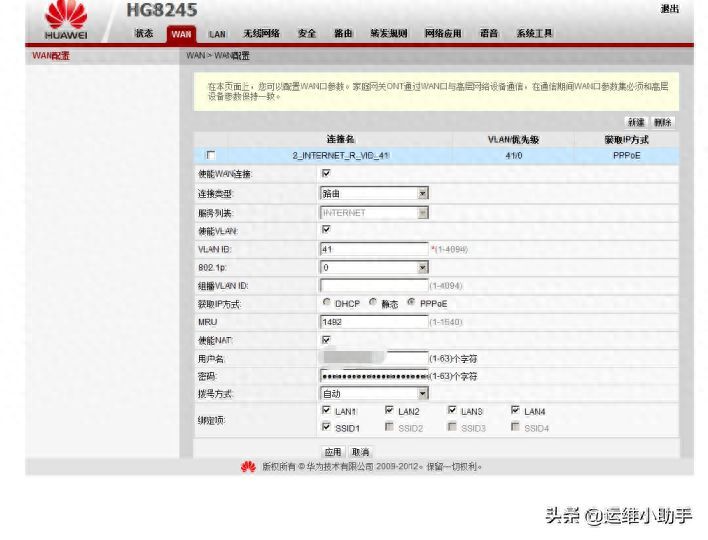Click the 密码 password field
The image size is (708, 540).
click(374, 376)
